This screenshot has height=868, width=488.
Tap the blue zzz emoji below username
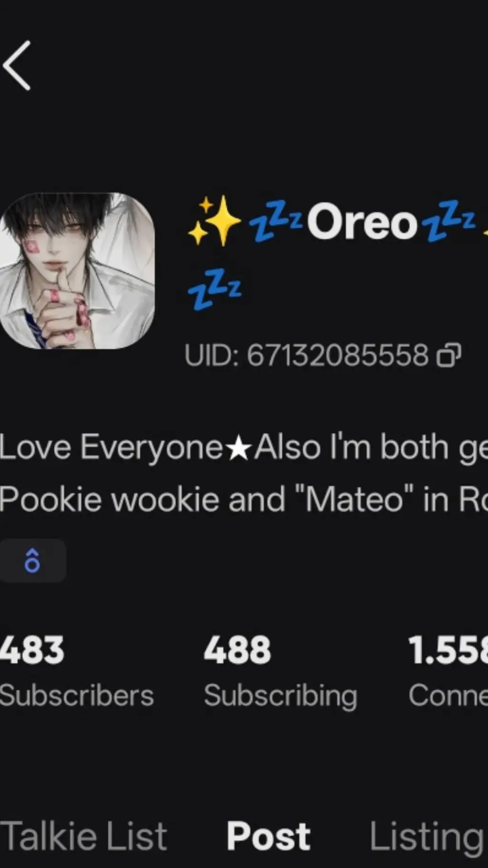[215, 289]
